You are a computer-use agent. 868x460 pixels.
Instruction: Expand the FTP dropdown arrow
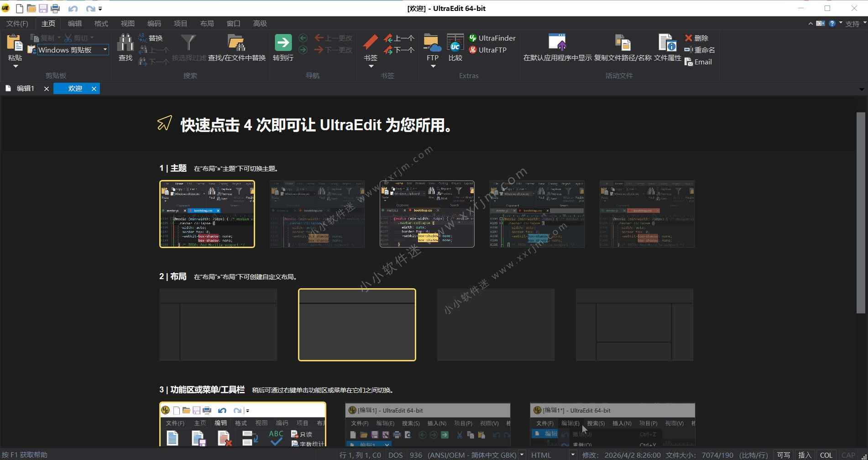[x=433, y=66]
